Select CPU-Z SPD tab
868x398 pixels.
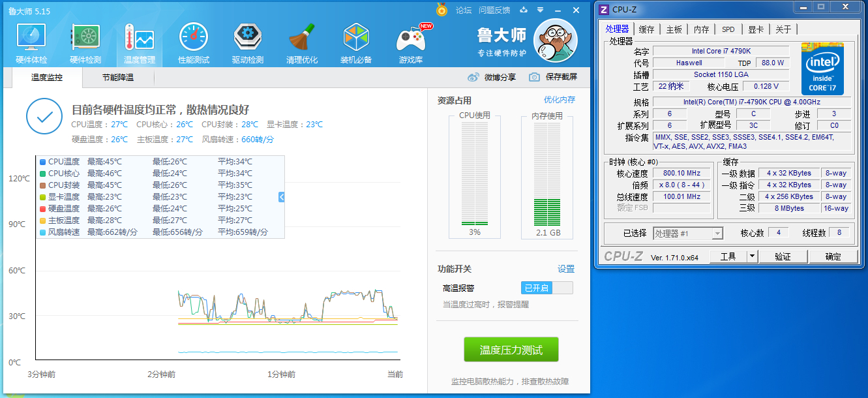pyautogui.click(x=728, y=29)
